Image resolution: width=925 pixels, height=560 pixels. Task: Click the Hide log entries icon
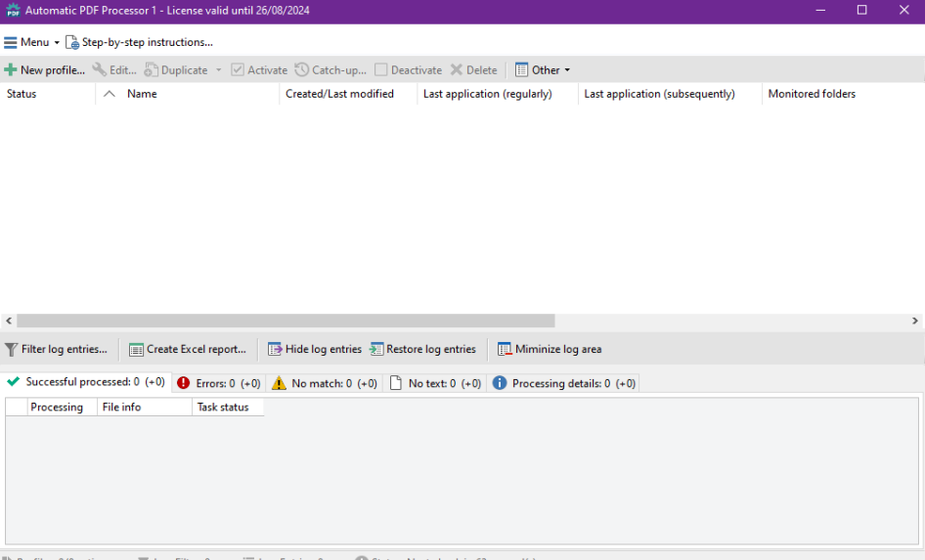click(x=275, y=349)
